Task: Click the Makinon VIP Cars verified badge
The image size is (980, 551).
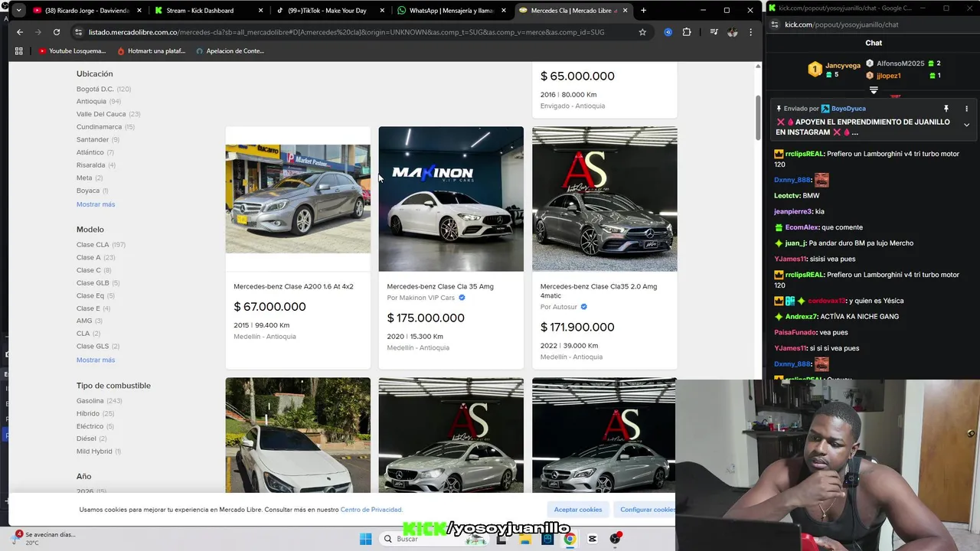Action: (x=462, y=298)
